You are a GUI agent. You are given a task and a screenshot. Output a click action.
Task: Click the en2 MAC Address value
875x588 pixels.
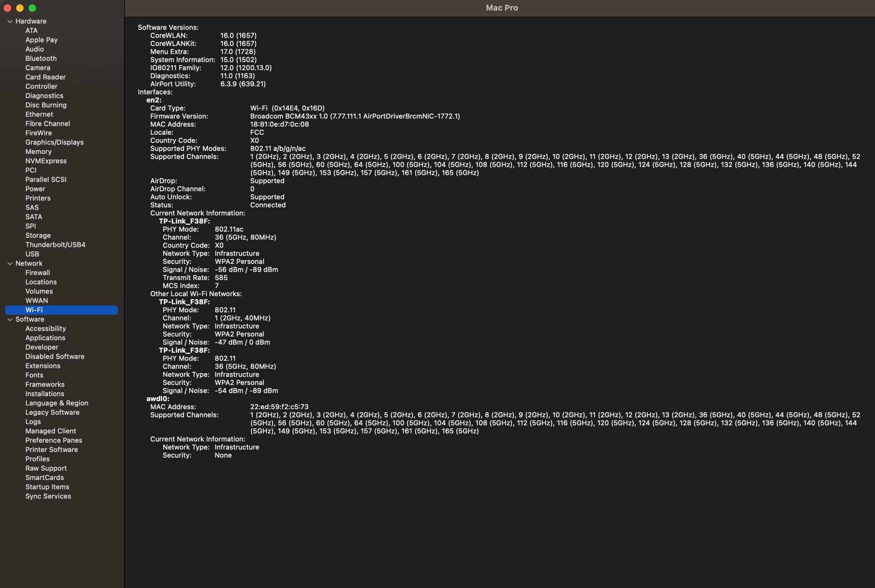tap(279, 124)
